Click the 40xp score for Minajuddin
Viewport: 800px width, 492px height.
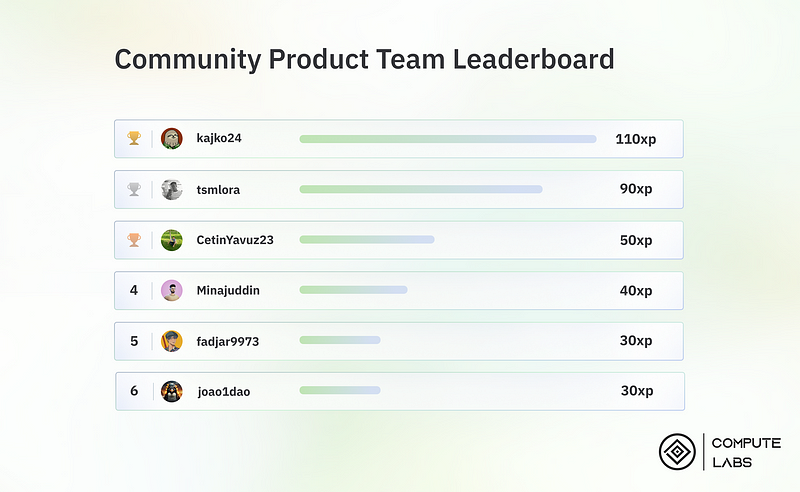[636, 291]
